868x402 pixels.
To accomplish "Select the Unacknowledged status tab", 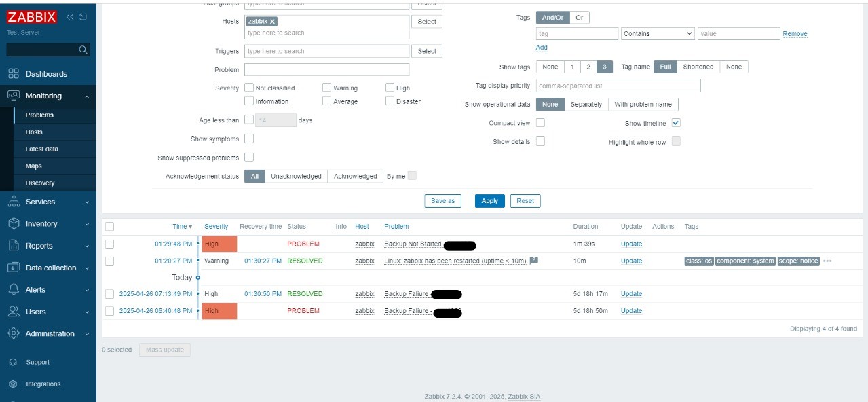I will pyautogui.click(x=296, y=176).
